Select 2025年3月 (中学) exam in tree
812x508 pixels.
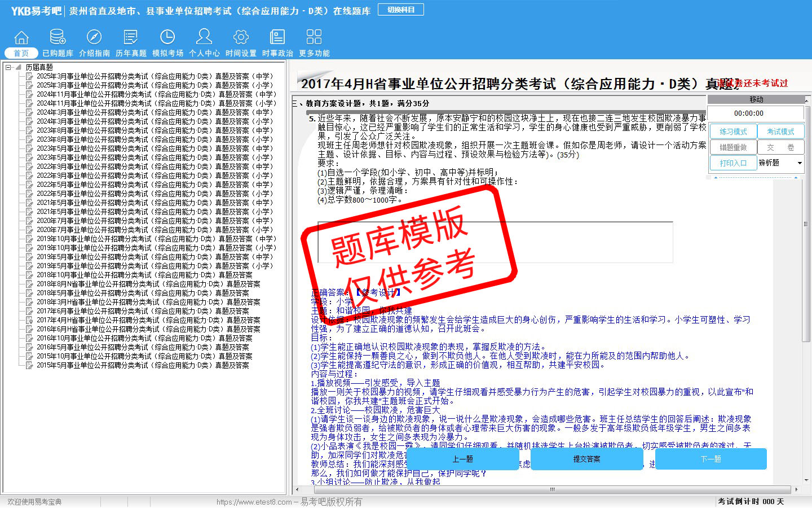pyautogui.click(x=155, y=76)
